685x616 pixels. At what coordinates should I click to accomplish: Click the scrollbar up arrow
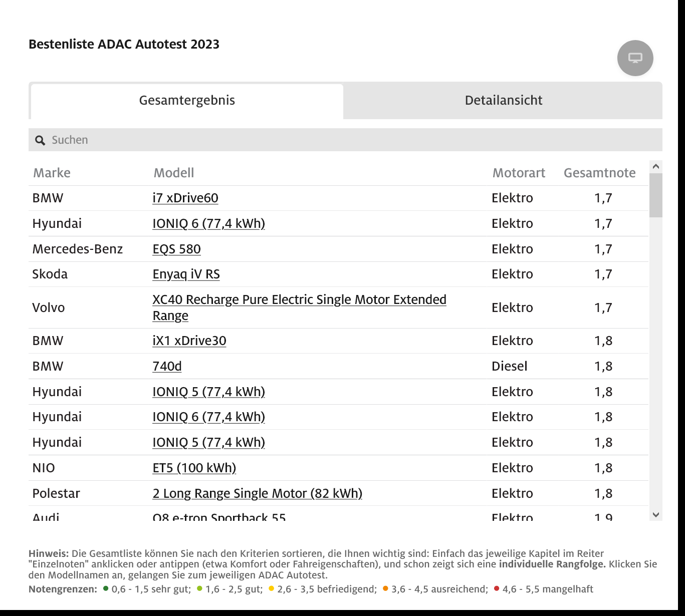click(x=655, y=167)
